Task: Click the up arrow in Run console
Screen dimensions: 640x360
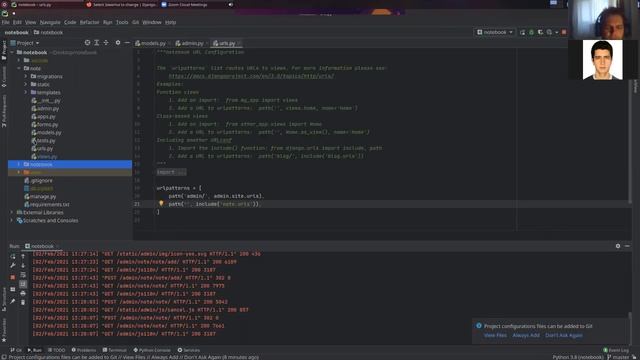Action: (23, 256)
